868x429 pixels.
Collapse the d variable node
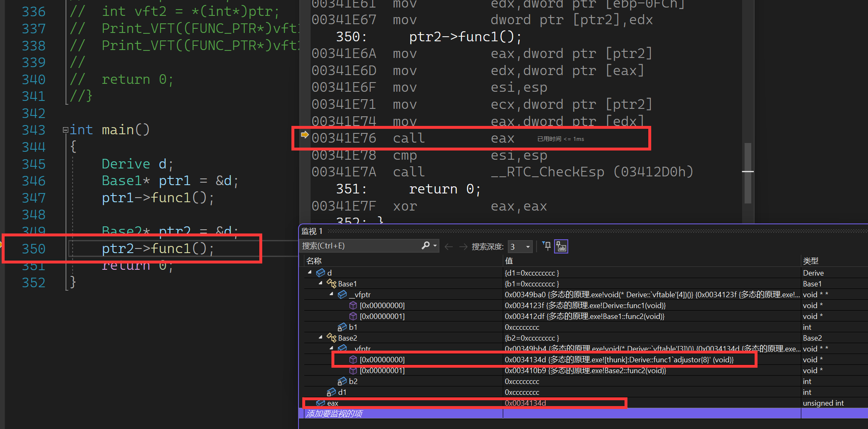coord(310,272)
